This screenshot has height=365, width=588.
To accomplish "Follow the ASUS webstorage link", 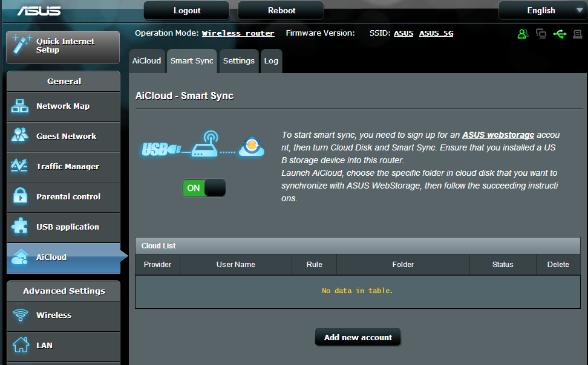I will point(498,135).
